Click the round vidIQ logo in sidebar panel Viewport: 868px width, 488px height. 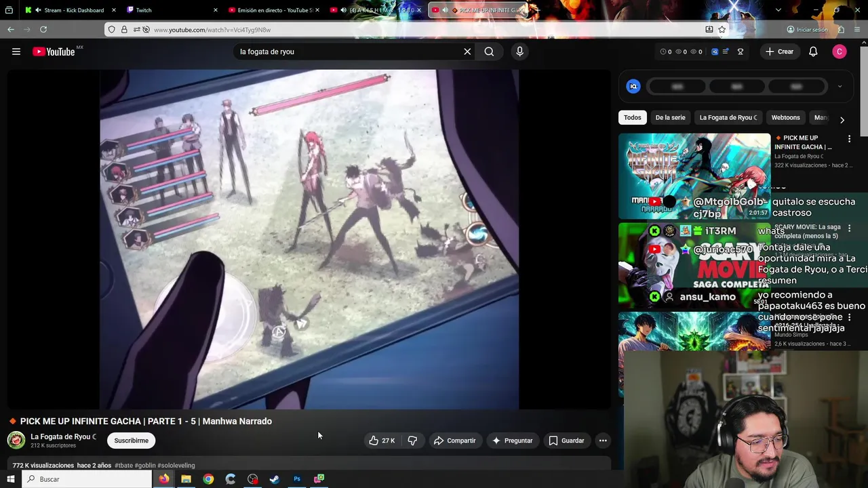[633, 86]
